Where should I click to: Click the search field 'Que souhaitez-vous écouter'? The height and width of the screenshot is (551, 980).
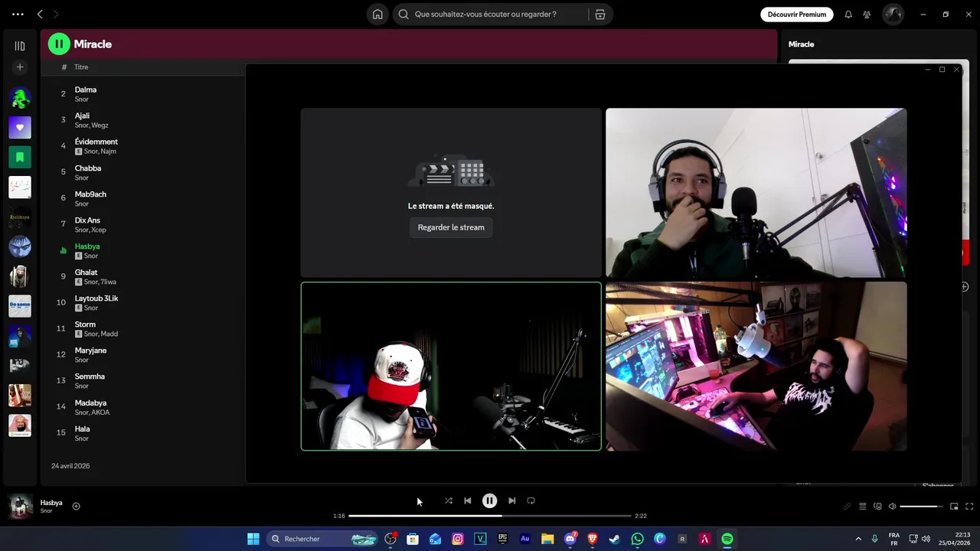point(490,15)
